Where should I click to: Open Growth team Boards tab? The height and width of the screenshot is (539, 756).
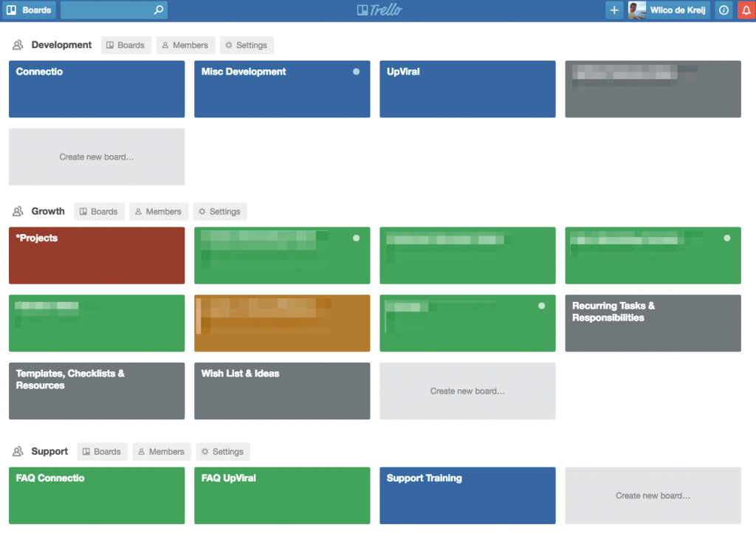[x=99, y=211]
